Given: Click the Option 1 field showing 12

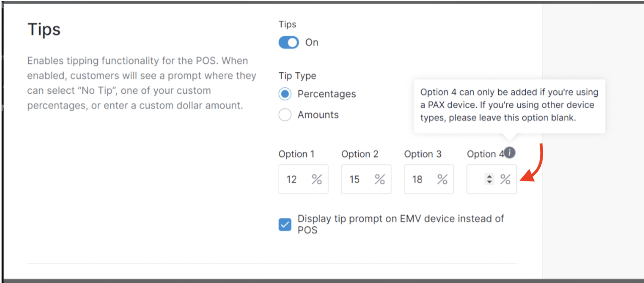Looking at the screenshot, I should pos(300,179).
